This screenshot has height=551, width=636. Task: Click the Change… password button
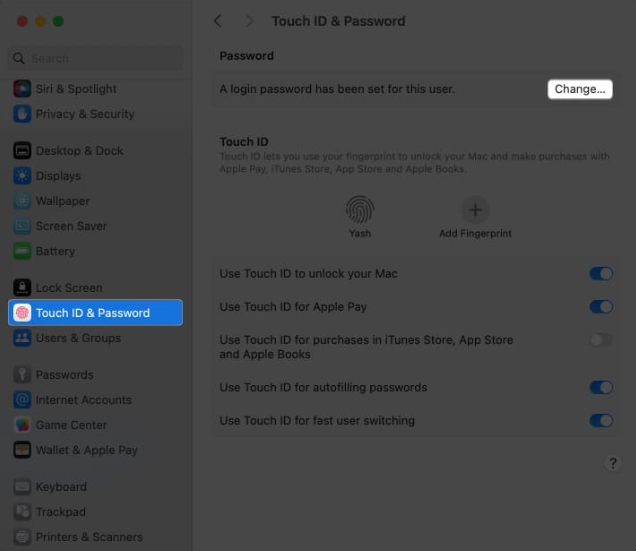580,89
